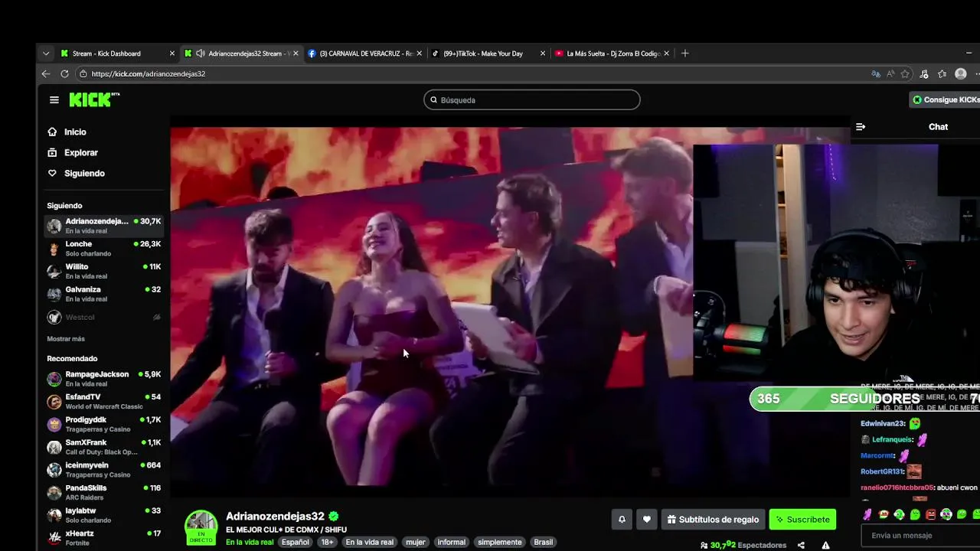This screenshot has height=551, width=980.
Task: Expand Mostrar más in following list
Action: [x=66, y=339]
